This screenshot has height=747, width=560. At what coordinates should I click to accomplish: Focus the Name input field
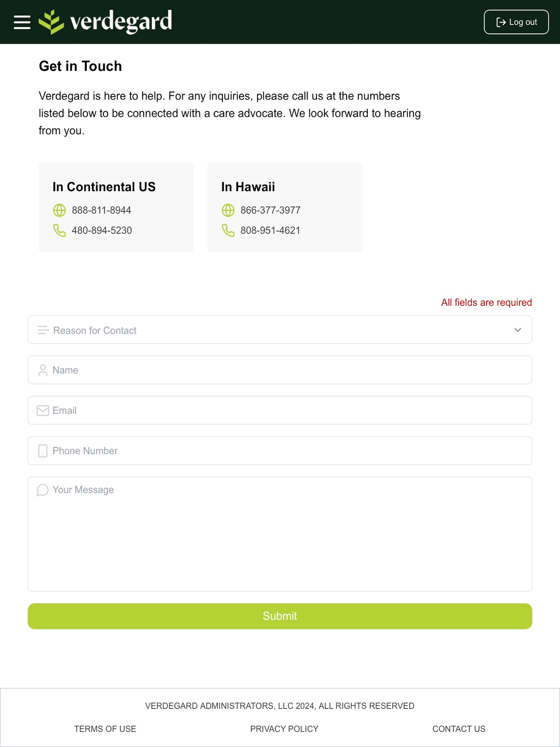280,370
